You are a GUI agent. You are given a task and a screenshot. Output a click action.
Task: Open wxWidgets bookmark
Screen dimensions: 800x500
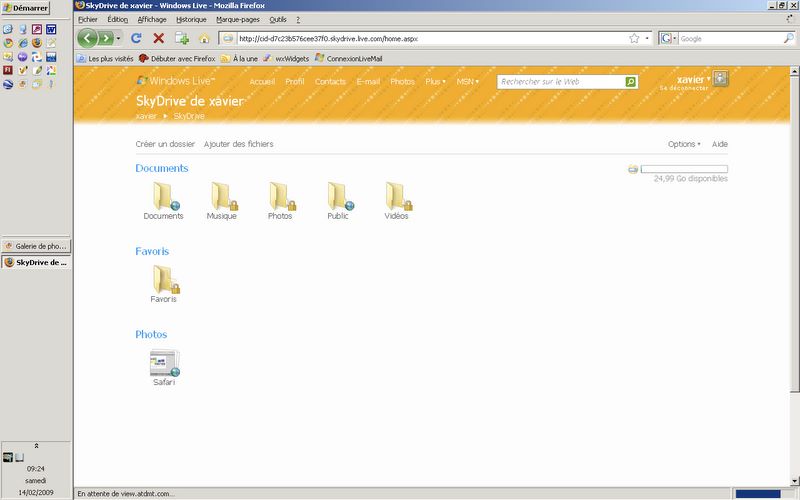[x=286, y=59]
